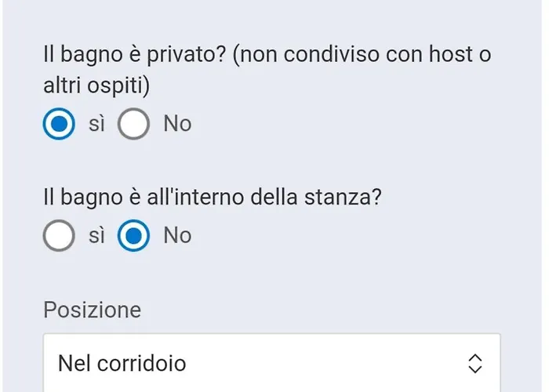Click the filled blue dot of private-bathroom 'sì'
The image size is (549, 392).
click(60, 125)
